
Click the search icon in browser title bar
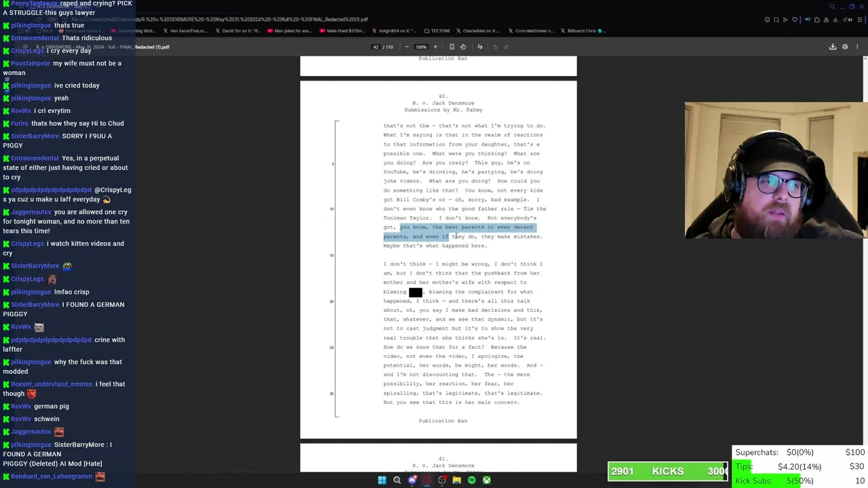point(832,7)
